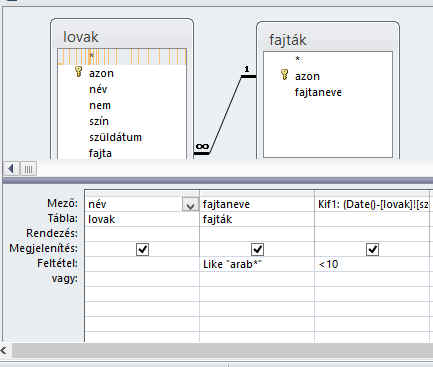Image resolution: width=433 pixels, height=367 pixels.
Task: Toggle Megjelenítés checkbox for fajtaneve column
Action: coord(257,249)
